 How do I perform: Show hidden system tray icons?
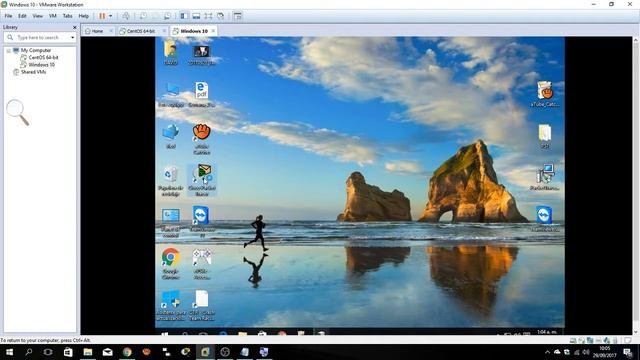(x=547, y=352)
